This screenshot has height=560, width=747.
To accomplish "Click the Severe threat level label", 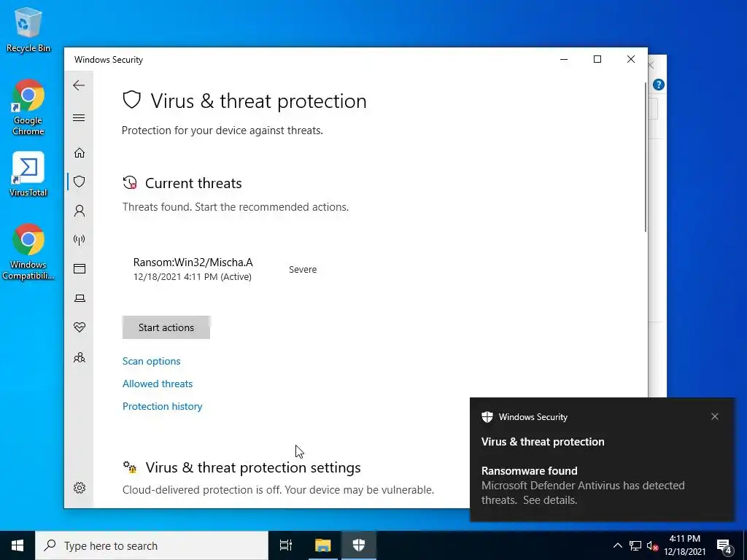I will 303,269.
